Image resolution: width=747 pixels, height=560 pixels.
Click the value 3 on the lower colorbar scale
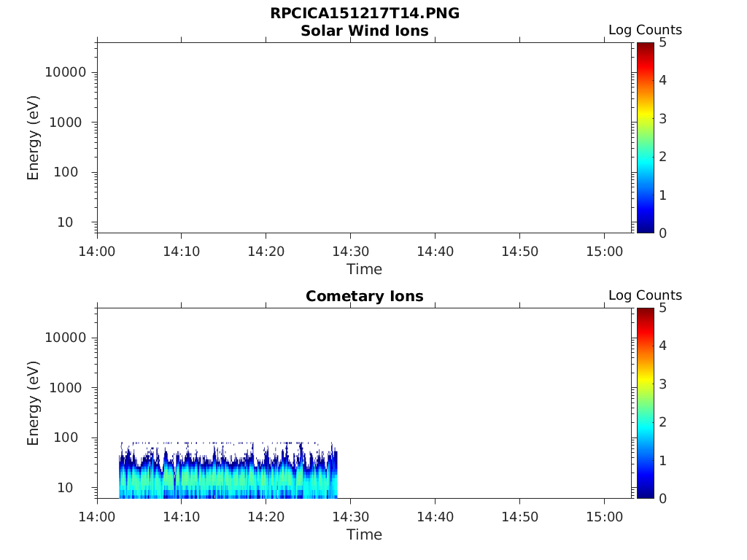click(662, 384)
